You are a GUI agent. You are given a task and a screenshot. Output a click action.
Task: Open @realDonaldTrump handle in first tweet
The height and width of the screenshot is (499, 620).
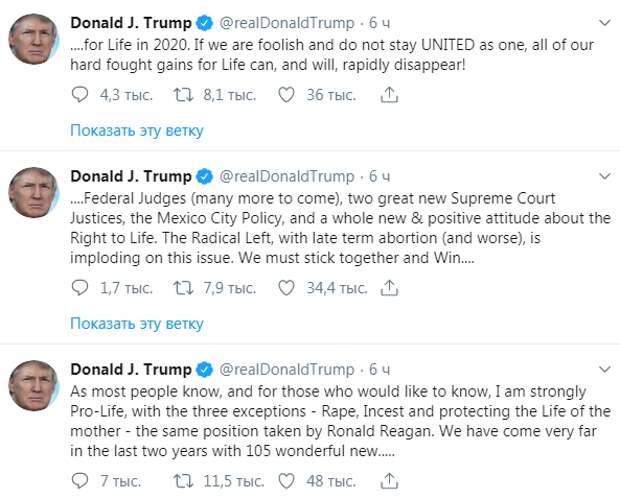287,23
